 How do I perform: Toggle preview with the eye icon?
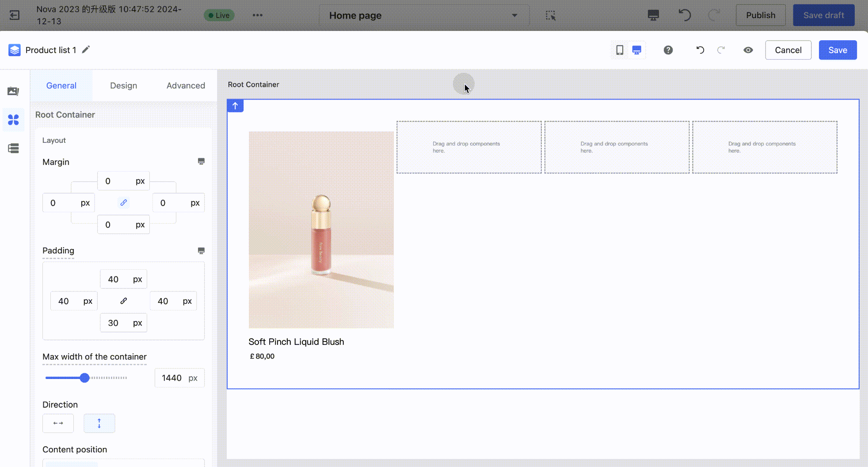(748, 50)
